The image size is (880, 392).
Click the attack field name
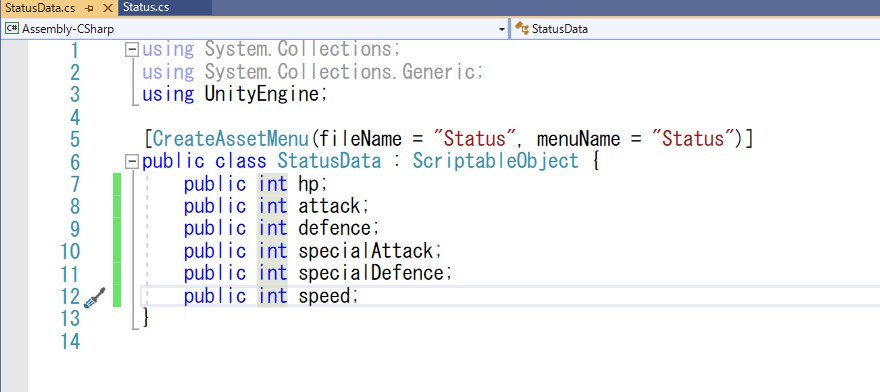(329, 206)
